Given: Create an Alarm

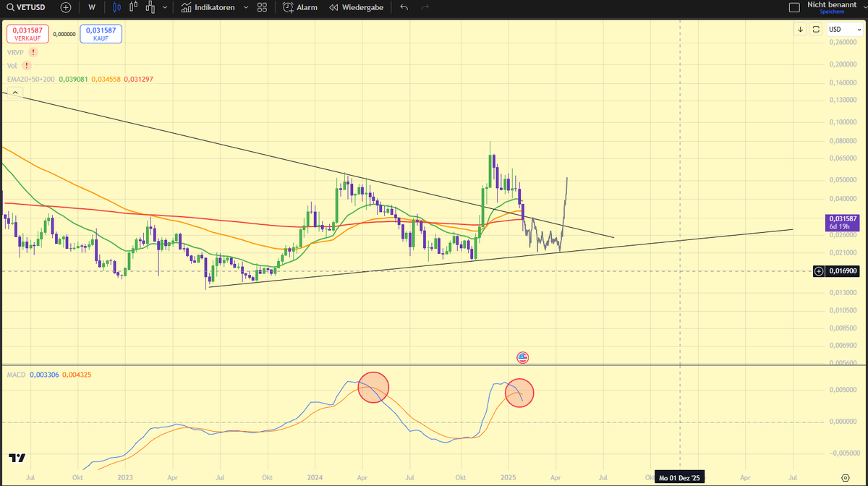Looking at the screenshot, I should [x=300, y=7].
